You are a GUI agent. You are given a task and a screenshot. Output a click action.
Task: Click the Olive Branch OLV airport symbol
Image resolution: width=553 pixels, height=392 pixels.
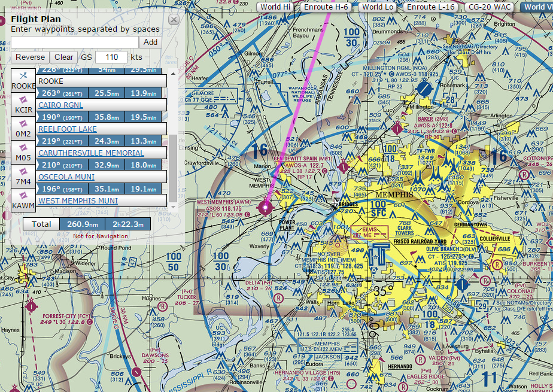point(462,284)
